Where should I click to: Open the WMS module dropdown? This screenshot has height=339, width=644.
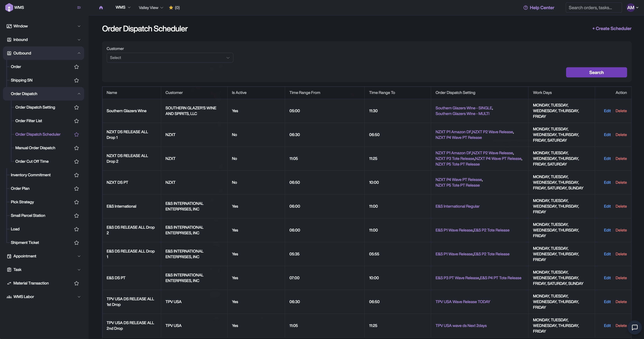tap(123, 8)
